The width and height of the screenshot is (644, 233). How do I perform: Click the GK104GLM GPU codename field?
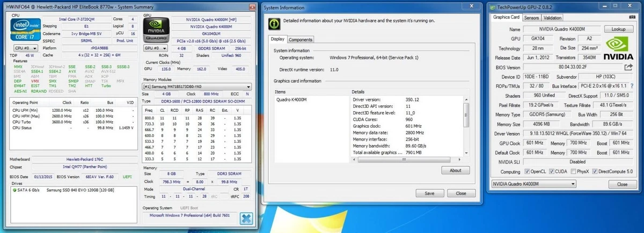coord(211,33)
